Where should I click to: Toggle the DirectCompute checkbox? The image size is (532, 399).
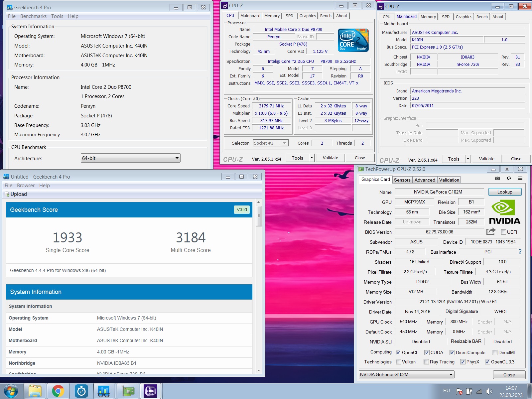click(x=452, y=352)
